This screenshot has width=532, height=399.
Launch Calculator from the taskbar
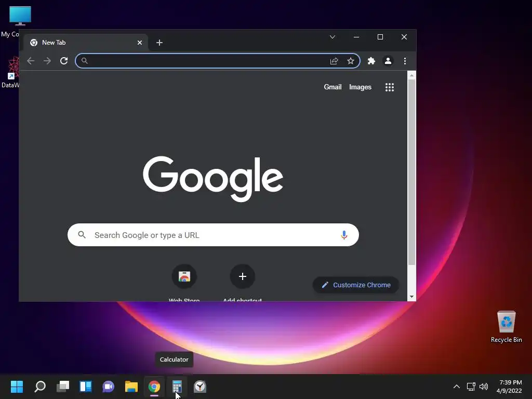click(x=177, y=387)
